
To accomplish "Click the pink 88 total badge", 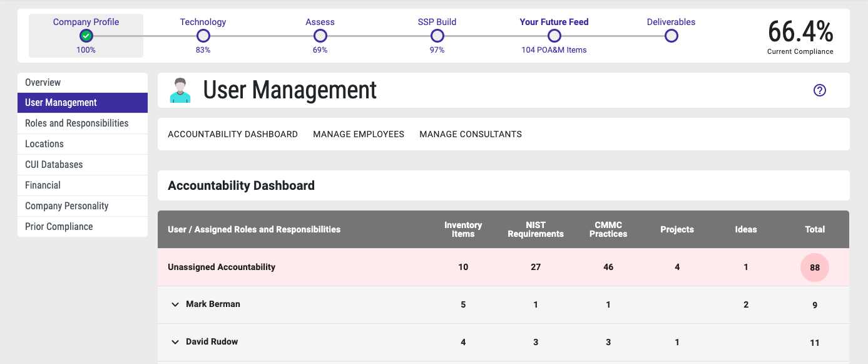I will pyautogui.click(x=814, y=268).
